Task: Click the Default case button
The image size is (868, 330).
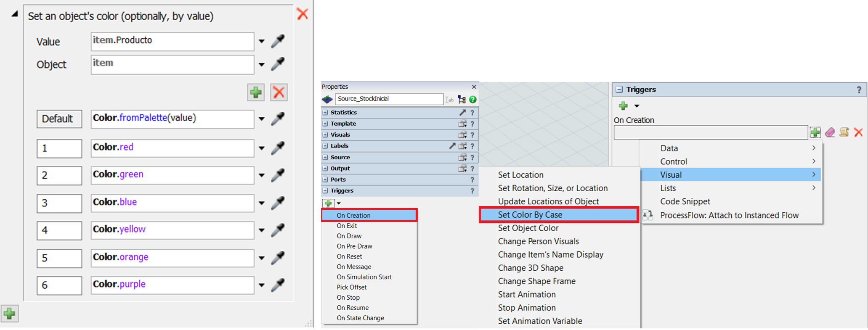Action: tap(59, 119)
